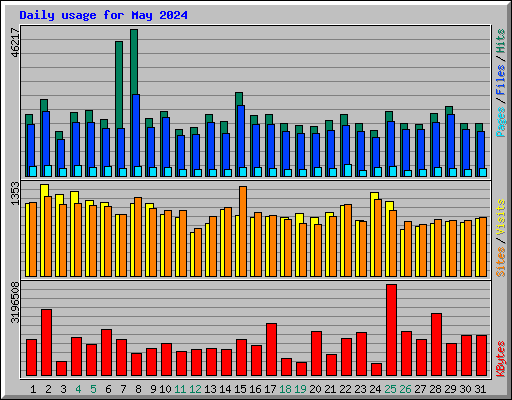
Task: Click the day 25 blue files bar
Action: point(391,144)
